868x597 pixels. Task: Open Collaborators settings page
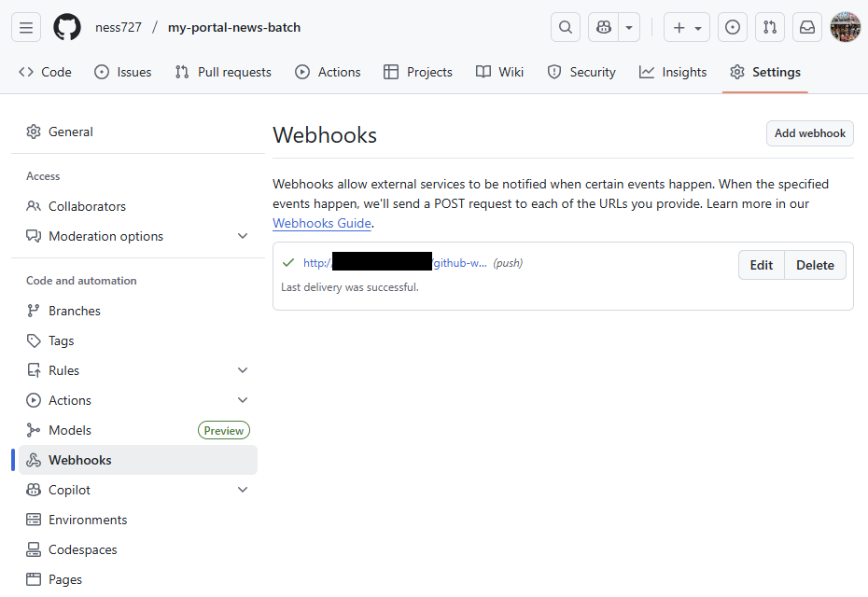(138, 206)
